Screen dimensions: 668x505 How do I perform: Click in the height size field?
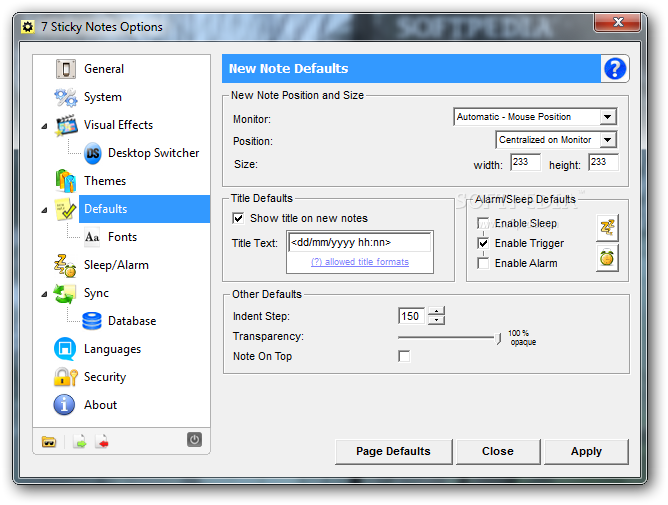(x=603, y=162)
